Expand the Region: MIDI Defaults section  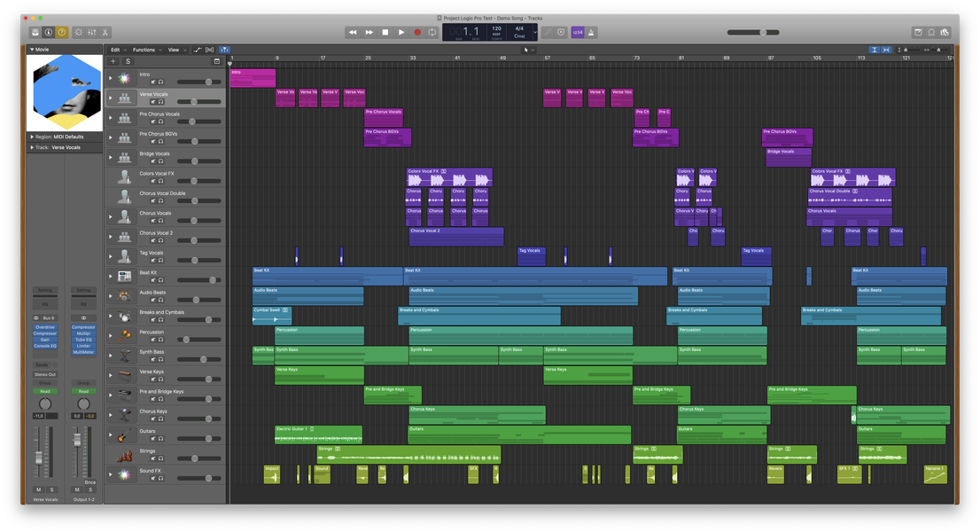click(32, 137)
